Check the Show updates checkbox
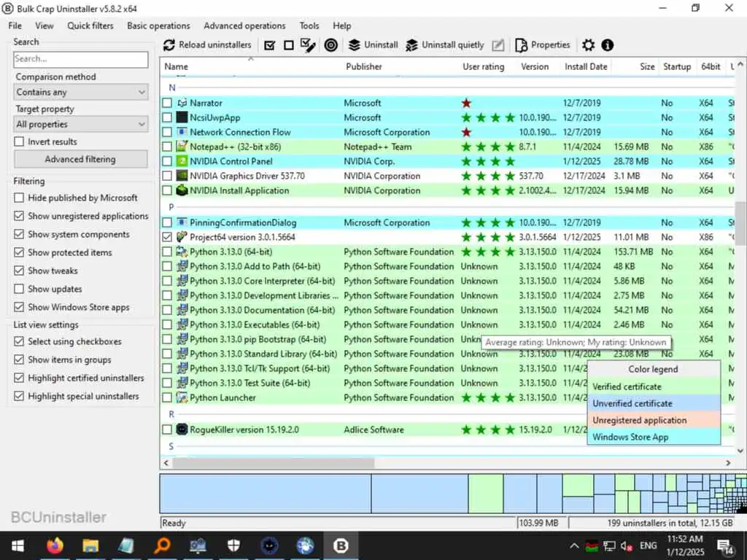Screen dimensions: 747x560 point(19,289)
